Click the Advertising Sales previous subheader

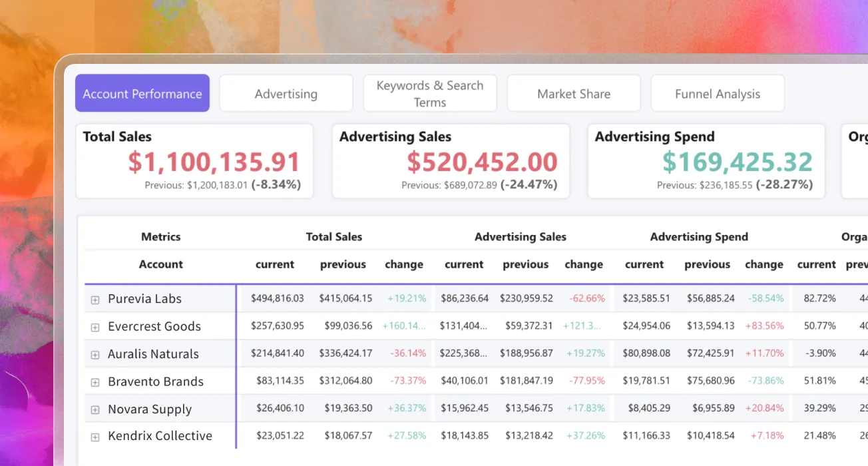click(526, 264)
